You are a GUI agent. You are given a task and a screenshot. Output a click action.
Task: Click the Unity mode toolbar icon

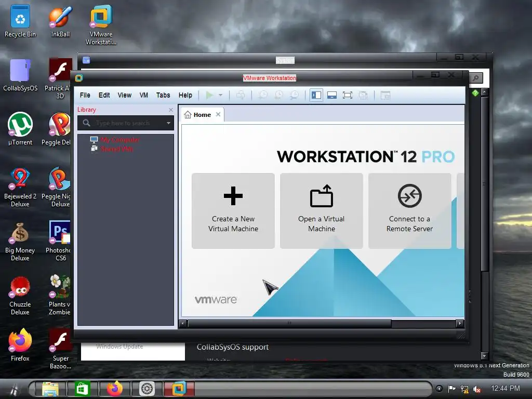363,96
